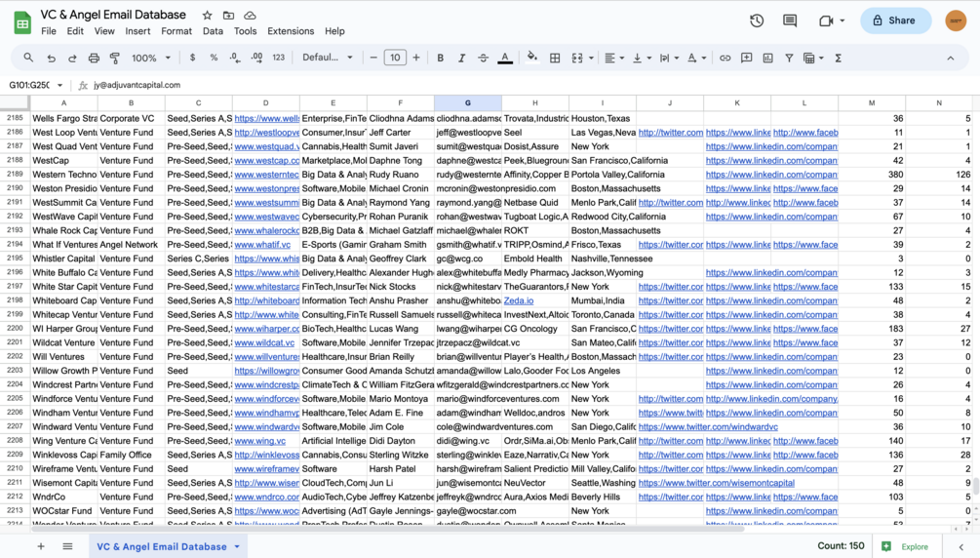
Task: Open the font family dropdown
Action: 328,58
